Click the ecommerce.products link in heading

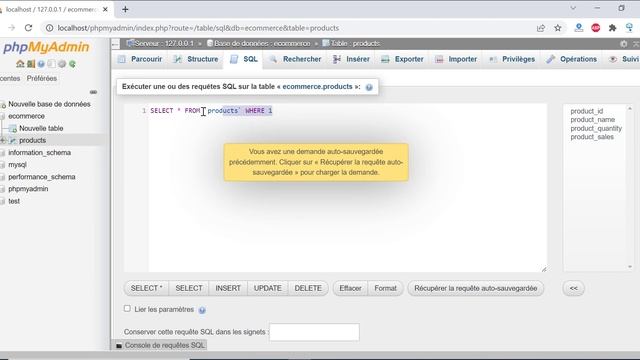[x=317, y=87]
